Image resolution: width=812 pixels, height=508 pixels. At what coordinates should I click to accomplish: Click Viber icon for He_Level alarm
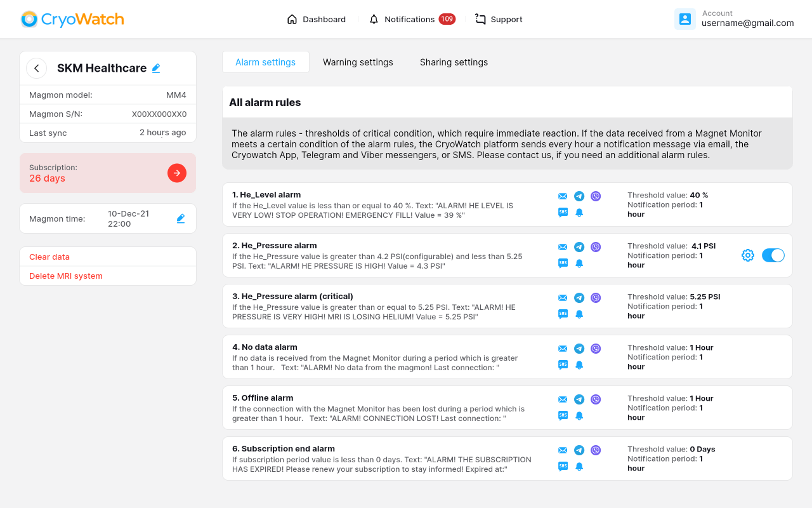pos(596,196)
